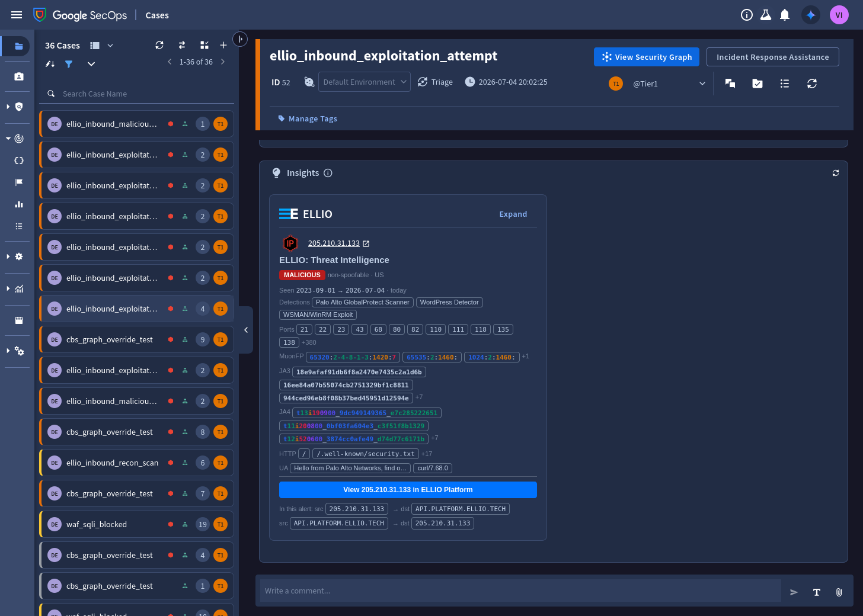Open the ID badge workdesk icon in sidebar
The image size is (863, 616).
pos(19,76)
